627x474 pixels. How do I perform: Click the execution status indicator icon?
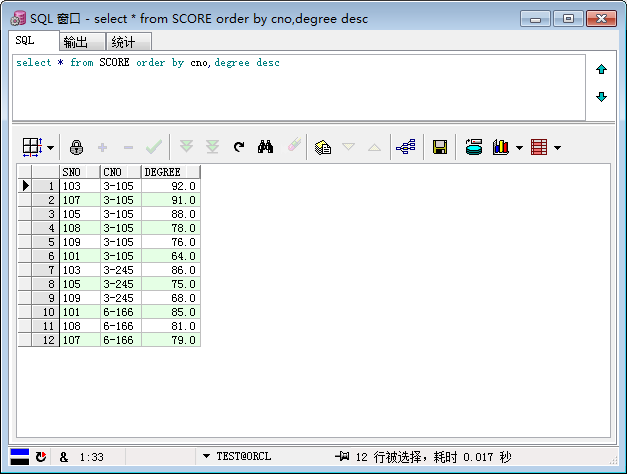coord(20,457)
